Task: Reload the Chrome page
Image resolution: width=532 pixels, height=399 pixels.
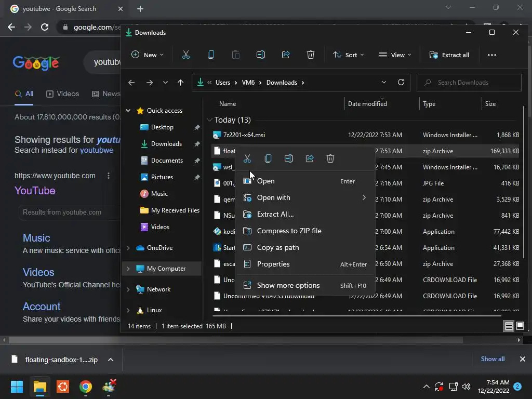Action: 45,27
